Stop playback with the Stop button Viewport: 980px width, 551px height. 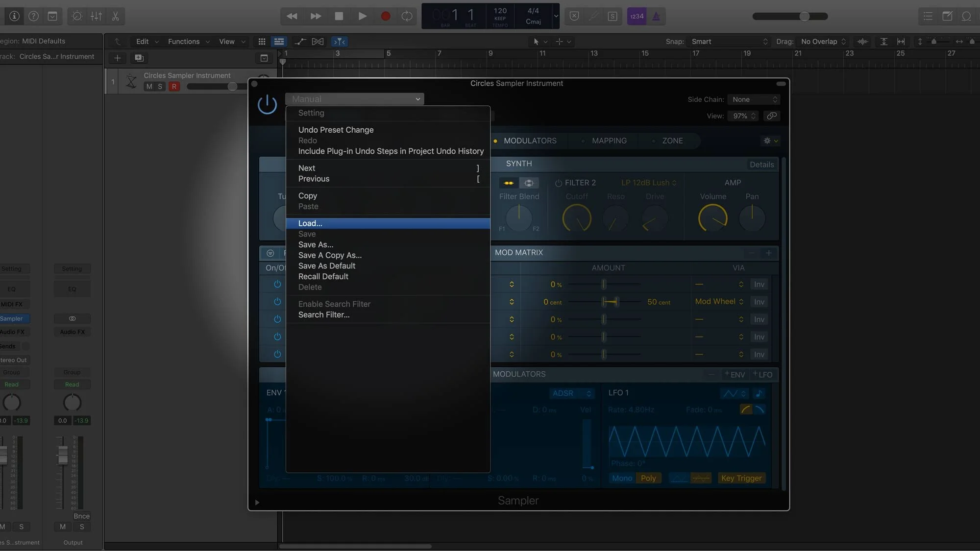(x=339, y=16)
